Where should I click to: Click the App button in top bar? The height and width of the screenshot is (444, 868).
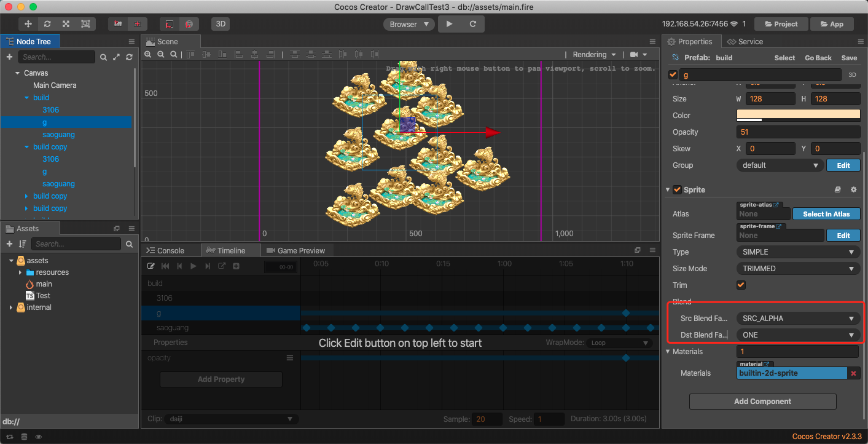pyautogui.click(x=832, y=24)
